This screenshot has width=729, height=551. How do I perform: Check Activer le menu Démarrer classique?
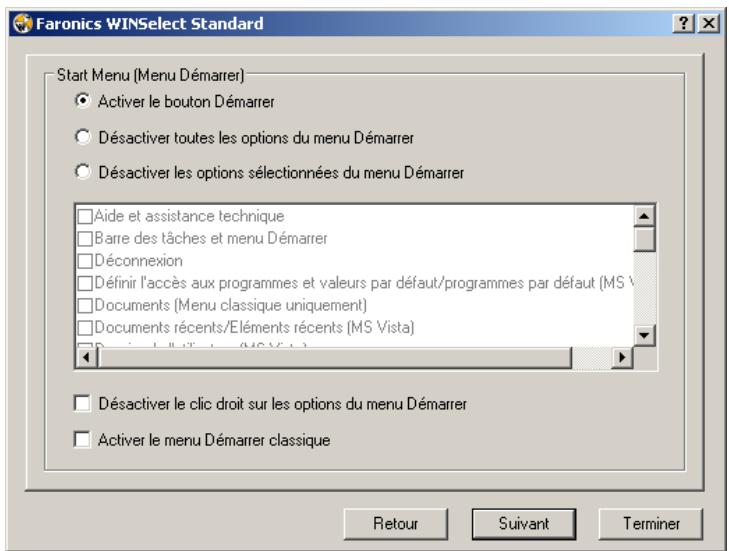82,440
